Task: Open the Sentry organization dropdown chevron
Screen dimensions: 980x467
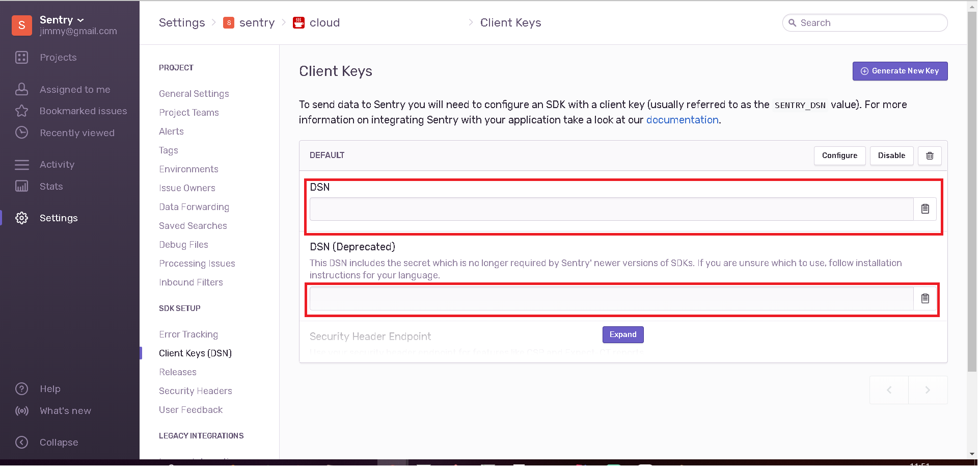Action: coord(80,20)
